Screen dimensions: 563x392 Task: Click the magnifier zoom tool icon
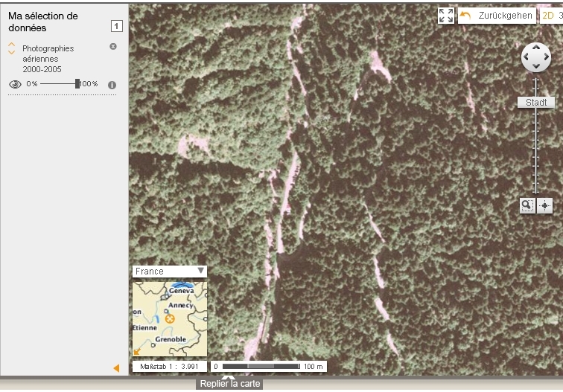tap(527, 206)
